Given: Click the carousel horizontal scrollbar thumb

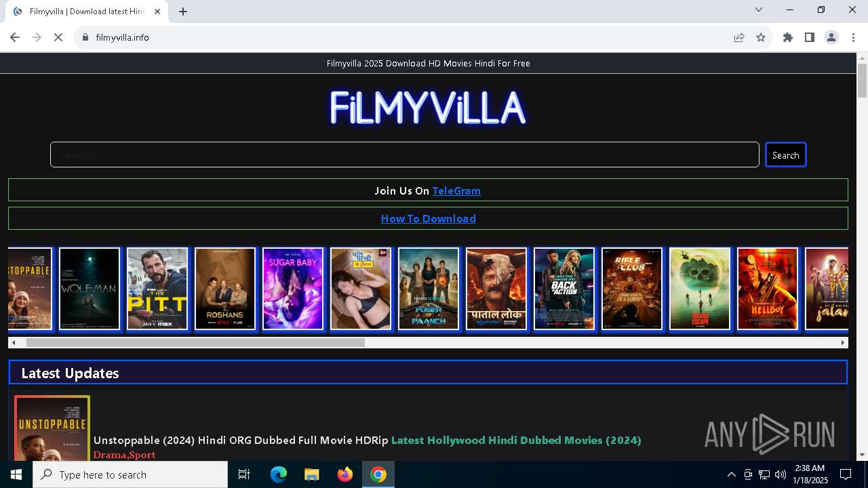Looking at the screenshot, I should 195,343.
